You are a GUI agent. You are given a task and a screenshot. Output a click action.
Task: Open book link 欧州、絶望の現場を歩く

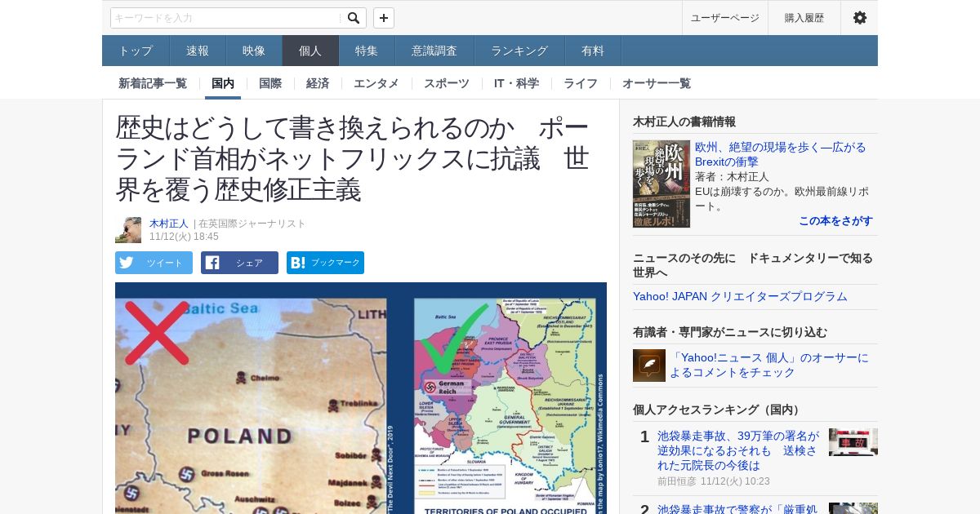780,154
